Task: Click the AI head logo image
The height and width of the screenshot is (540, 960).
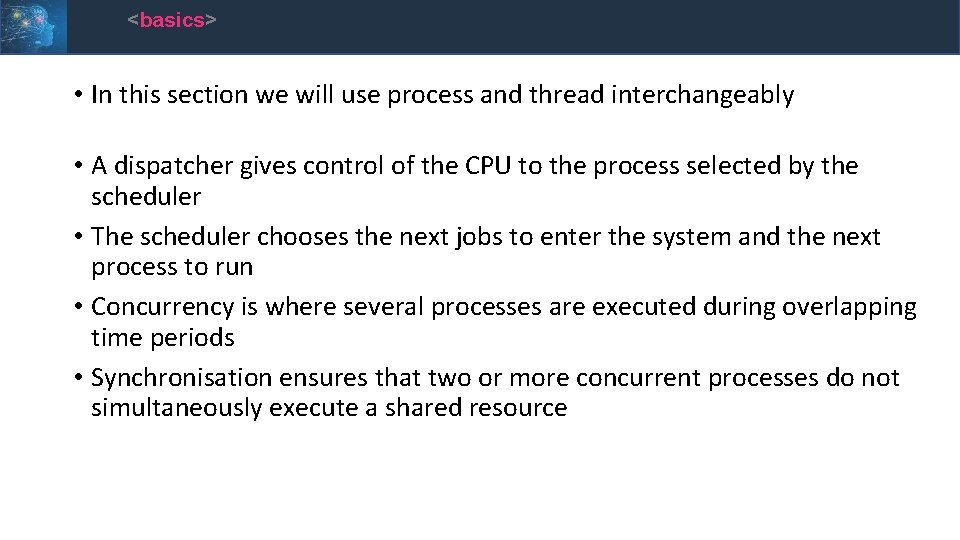Action: coord(33,27)
